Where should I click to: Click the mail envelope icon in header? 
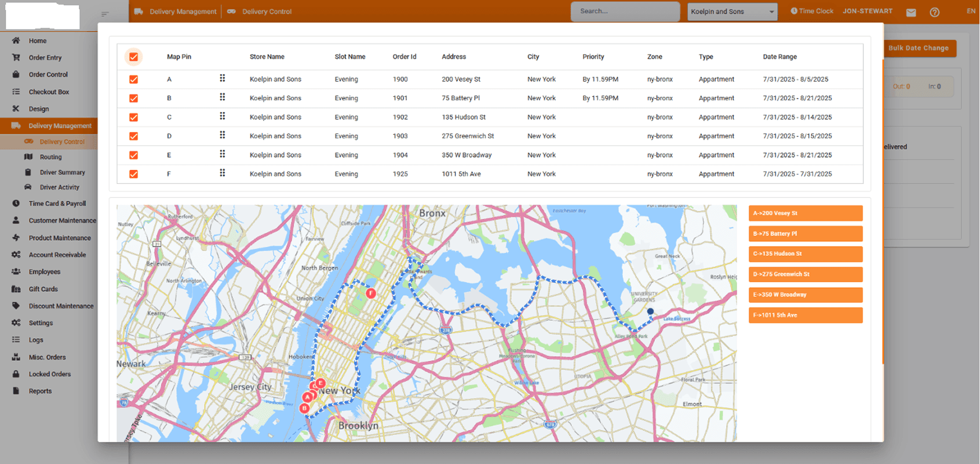(911, 12)
